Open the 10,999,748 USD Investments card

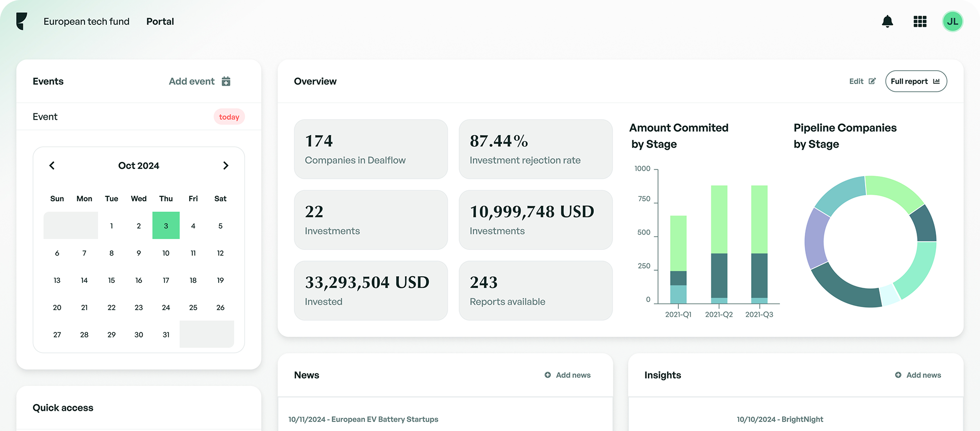[x=536, y=220]
